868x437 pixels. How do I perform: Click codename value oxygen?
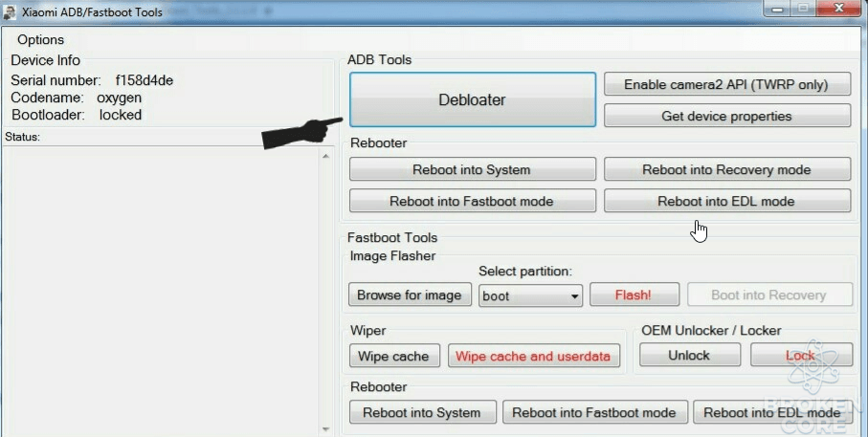pyautogui.click(x=119, y=98)
